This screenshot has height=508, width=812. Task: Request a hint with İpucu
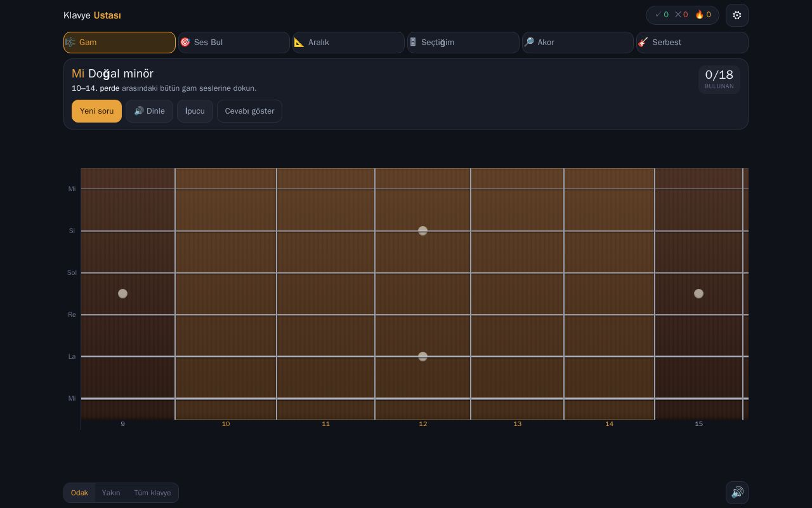195,111
